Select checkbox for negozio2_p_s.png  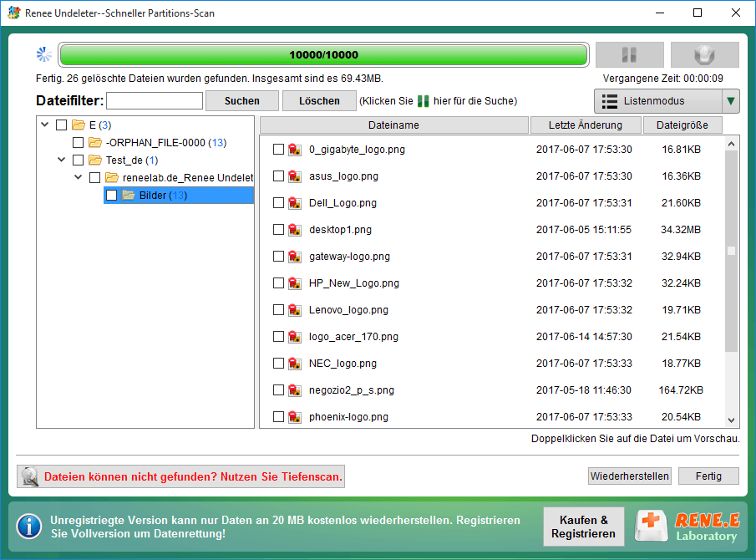278,390
